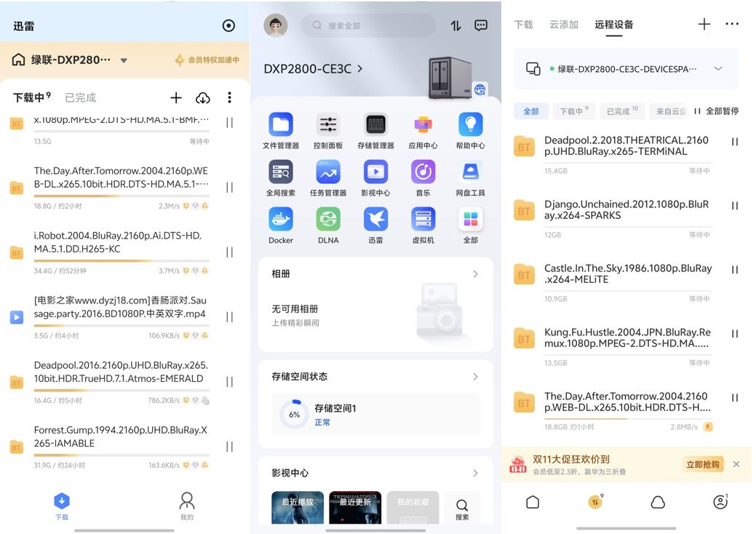Pause the Forrest.Gump.1994 download
The height and width of the screenshot is (534, 756).
pos(229,447)
